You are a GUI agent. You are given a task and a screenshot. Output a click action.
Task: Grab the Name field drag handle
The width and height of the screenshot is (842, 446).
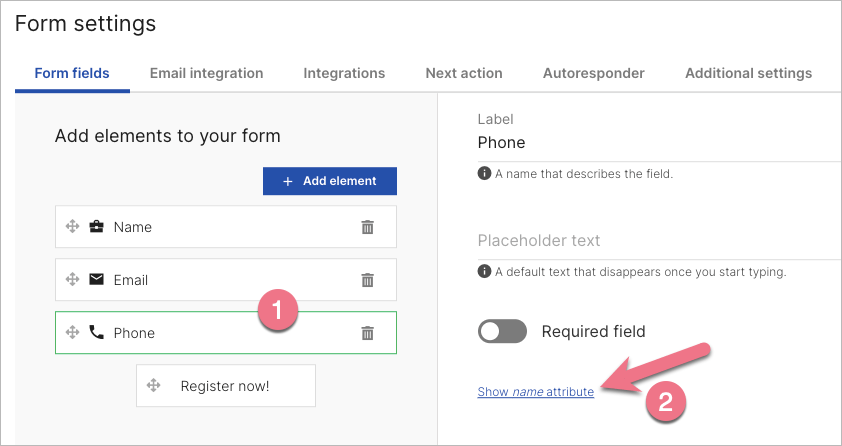click(72, 227)
